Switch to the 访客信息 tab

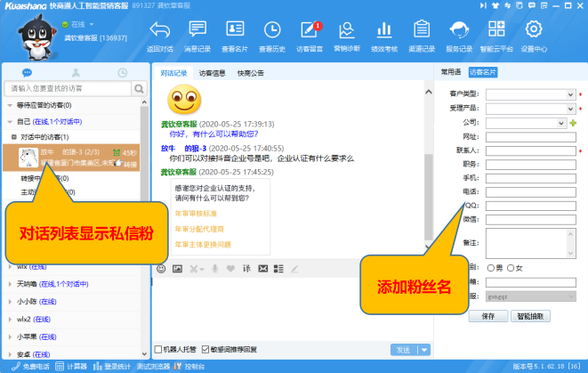(212, 74)
